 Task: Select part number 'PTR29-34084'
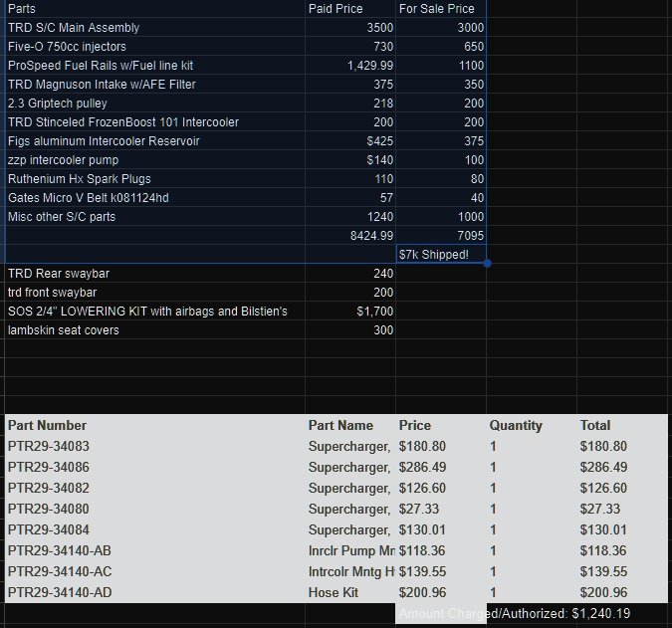(x=154, y=529)
